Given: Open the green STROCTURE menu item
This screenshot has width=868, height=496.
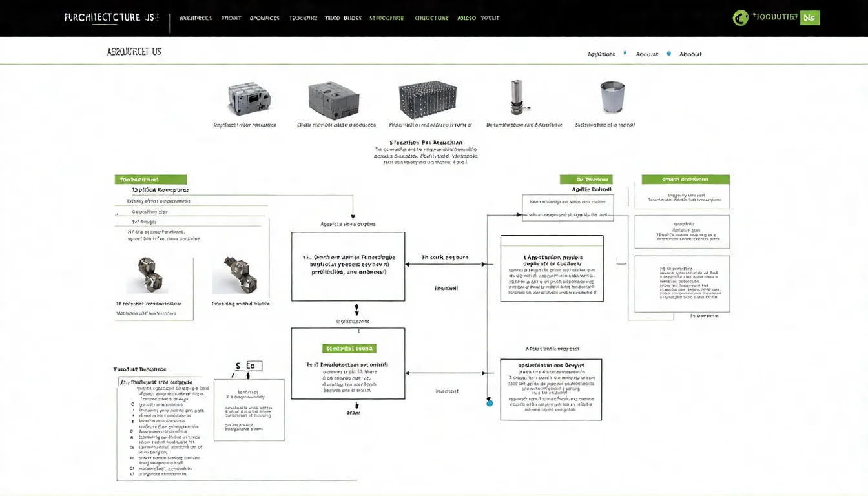Looking at the screenshot, I should pyautogui.click(x=386, y=18).
